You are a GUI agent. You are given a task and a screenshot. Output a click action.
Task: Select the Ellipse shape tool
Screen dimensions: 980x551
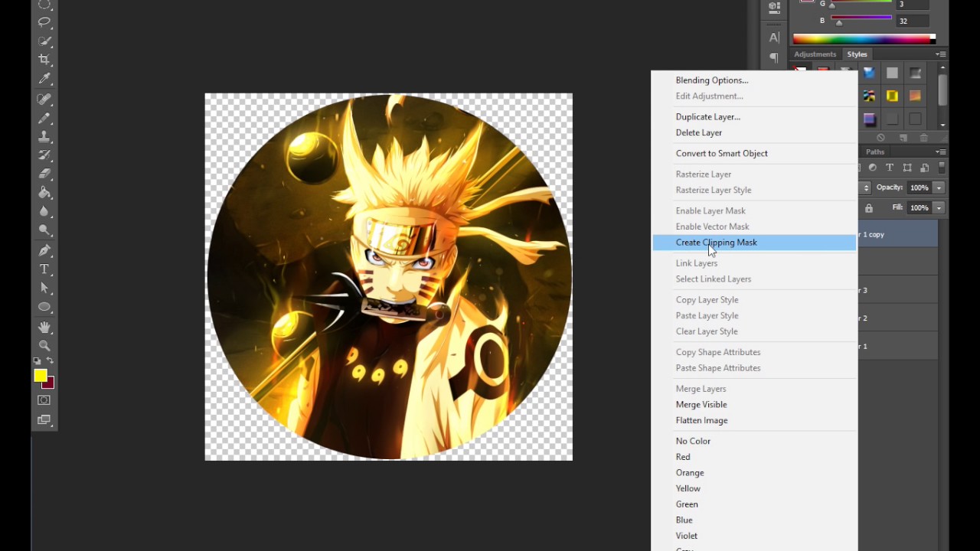[44, 307]
